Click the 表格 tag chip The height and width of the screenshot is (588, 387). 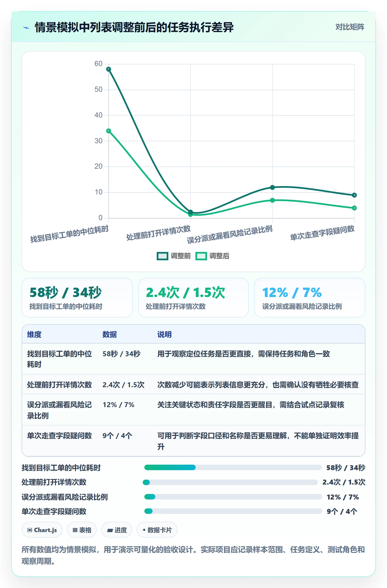[x=82, y=530]
